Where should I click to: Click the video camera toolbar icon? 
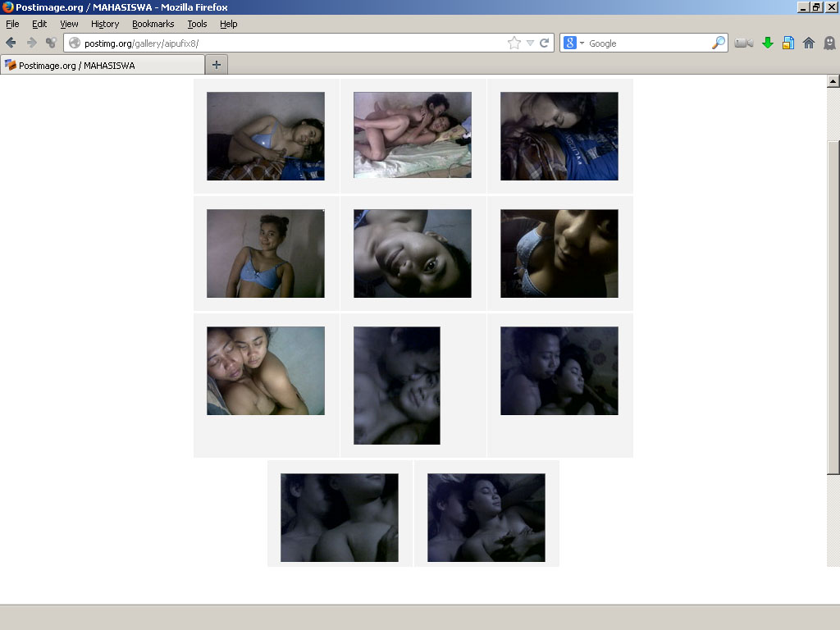[x=743, y=43]
